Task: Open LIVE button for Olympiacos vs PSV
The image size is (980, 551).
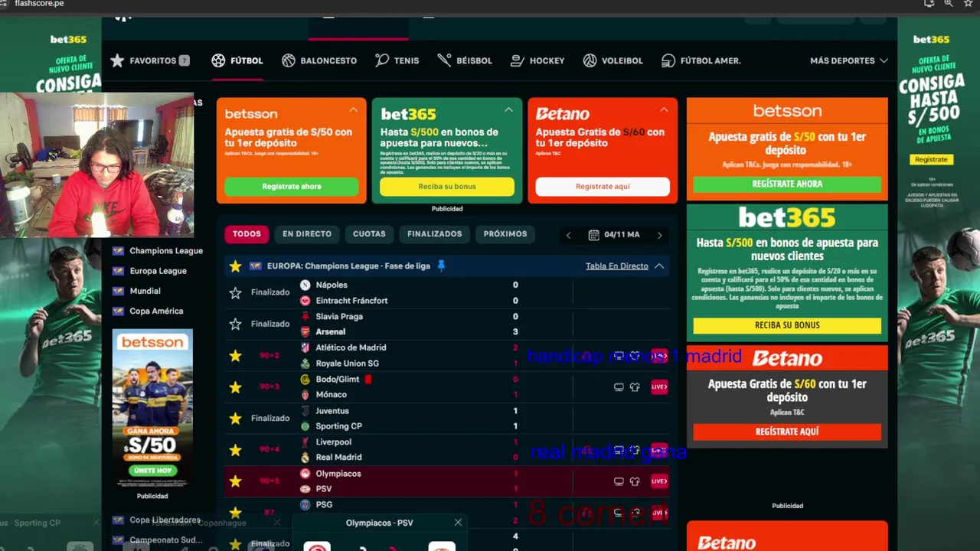Action: (659, 481)
